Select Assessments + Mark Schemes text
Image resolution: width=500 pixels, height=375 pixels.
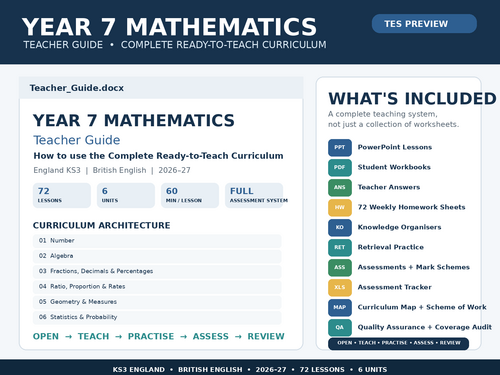pos(414,267)
